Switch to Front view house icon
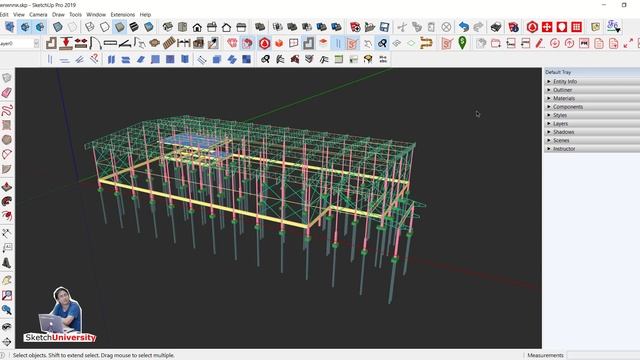The height and width of the screenshot is (360, 640). pos(197,27)
